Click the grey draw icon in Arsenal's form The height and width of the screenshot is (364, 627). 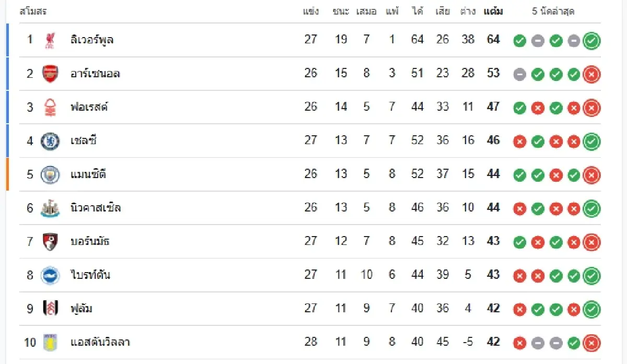(519, 74)
